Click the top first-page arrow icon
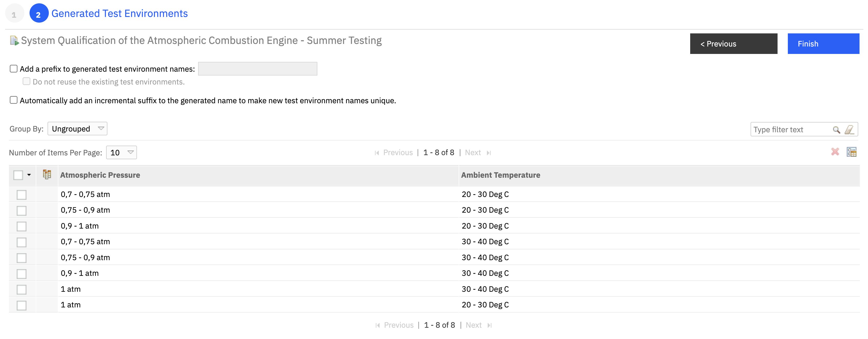 click(x=377, y=153)
